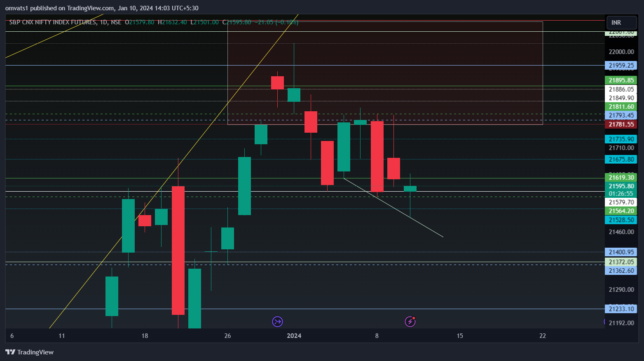The height and width of the screenshot is (361, 644).
Task: Click the open value O21579.80
Action: pyautogui.click(x=140, y=22)
